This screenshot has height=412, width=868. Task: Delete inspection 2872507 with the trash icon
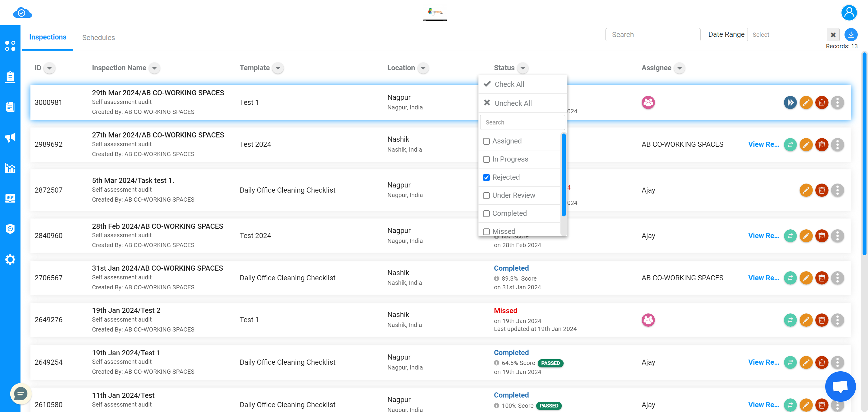tap(822, 190)
